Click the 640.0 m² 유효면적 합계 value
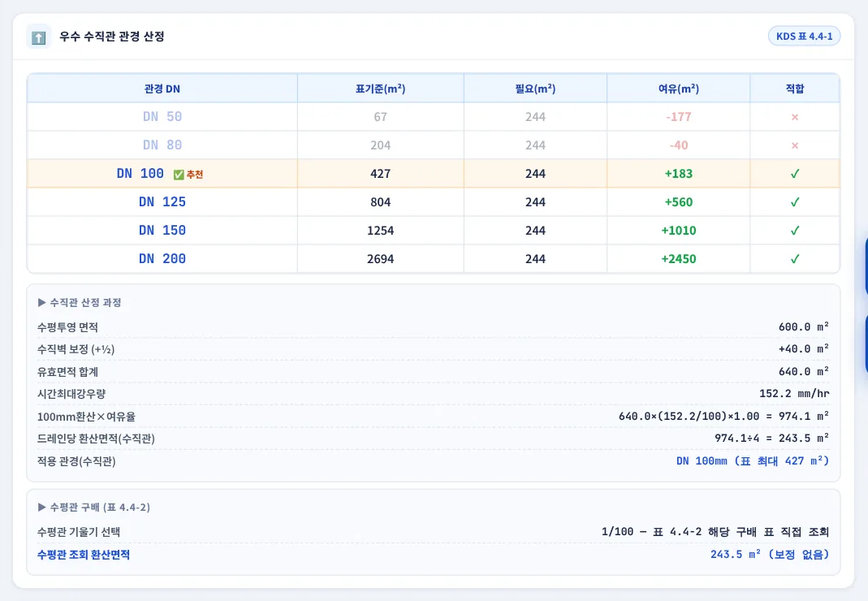Viewport: 868px width, 601px height. click(x=803, y=371)
